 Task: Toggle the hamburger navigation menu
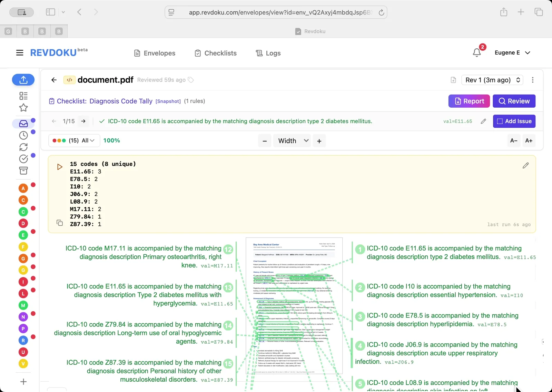(x=20, y=53)
